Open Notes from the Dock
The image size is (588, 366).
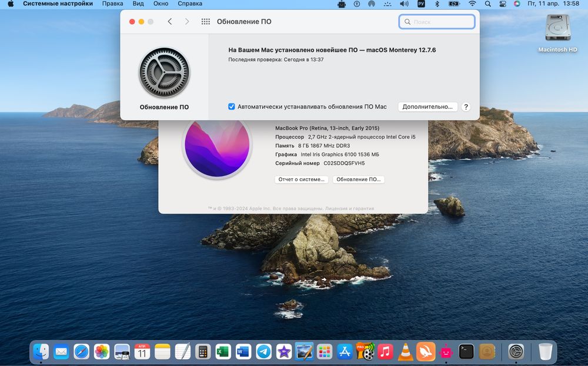162,352
